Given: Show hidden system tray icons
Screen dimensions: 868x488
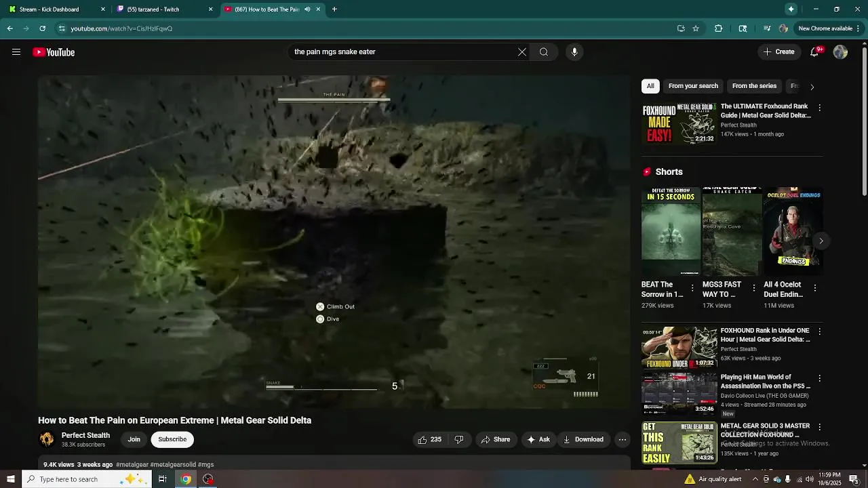Looking at the screenshot, I should [x=755, y=479].
